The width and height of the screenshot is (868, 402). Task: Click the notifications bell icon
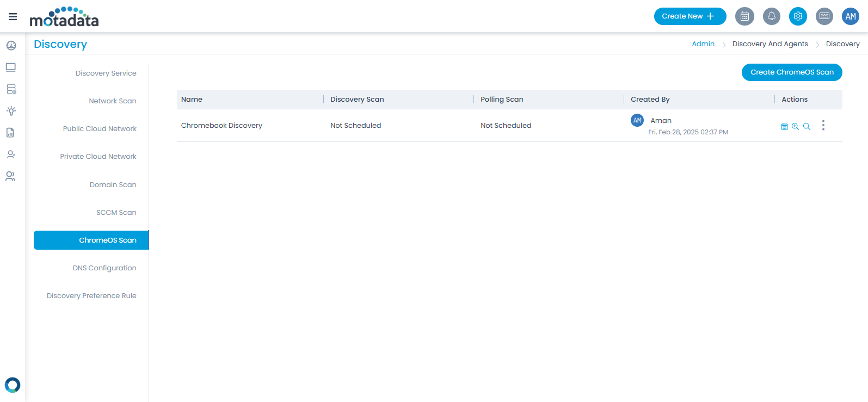pyautogui.click(x=771, y=16)
